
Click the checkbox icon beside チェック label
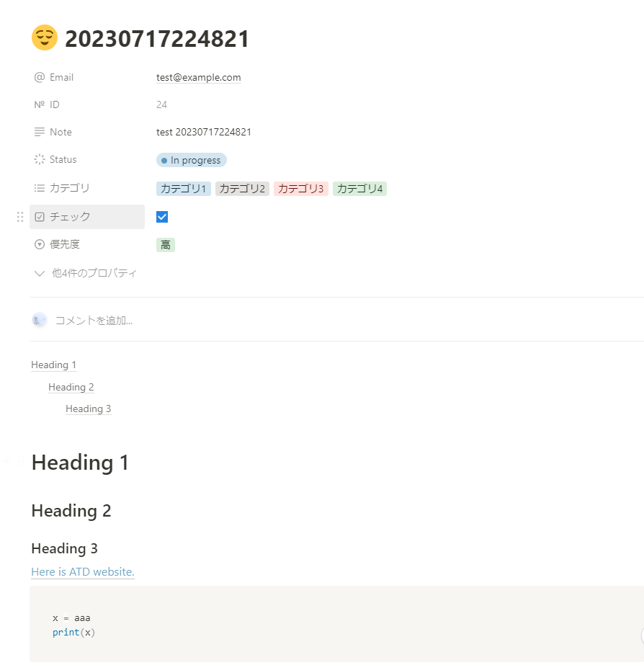(x=40, y=216)
